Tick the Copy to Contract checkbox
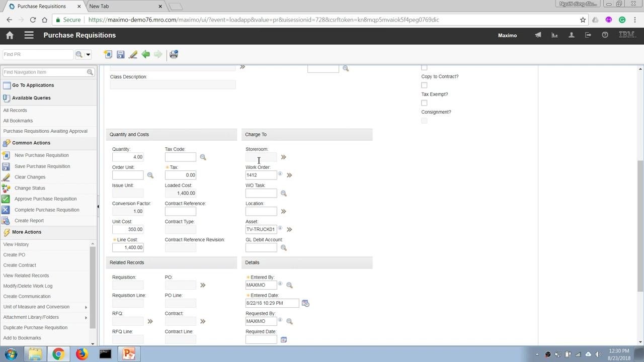The image size is (644, 362). click(x=424, y=85)
